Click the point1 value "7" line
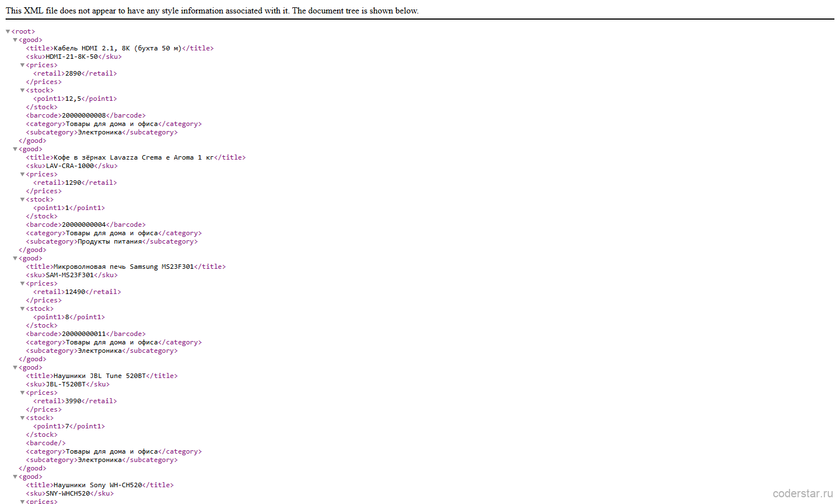Image resolution: width=840 pixels, height=504 pixels. pyautogui.click(x=69, y=426)
